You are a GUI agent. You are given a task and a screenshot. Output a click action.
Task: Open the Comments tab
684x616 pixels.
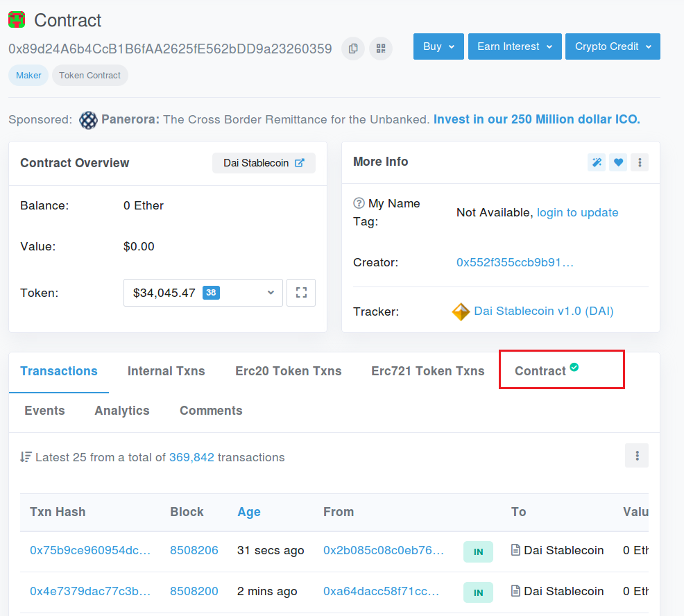(x=211, y=411)
